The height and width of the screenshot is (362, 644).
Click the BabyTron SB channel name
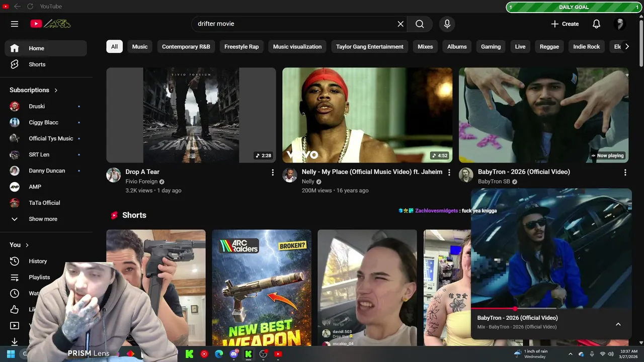coord(494,182)
